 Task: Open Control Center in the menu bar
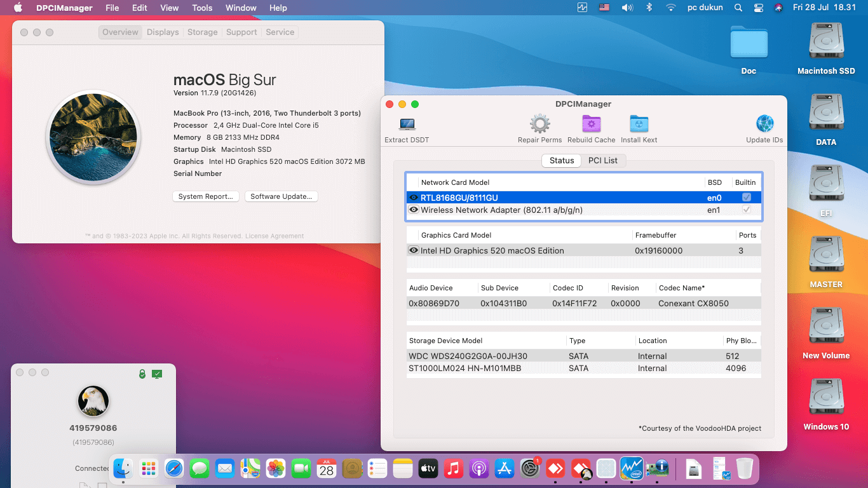point(759,8)
